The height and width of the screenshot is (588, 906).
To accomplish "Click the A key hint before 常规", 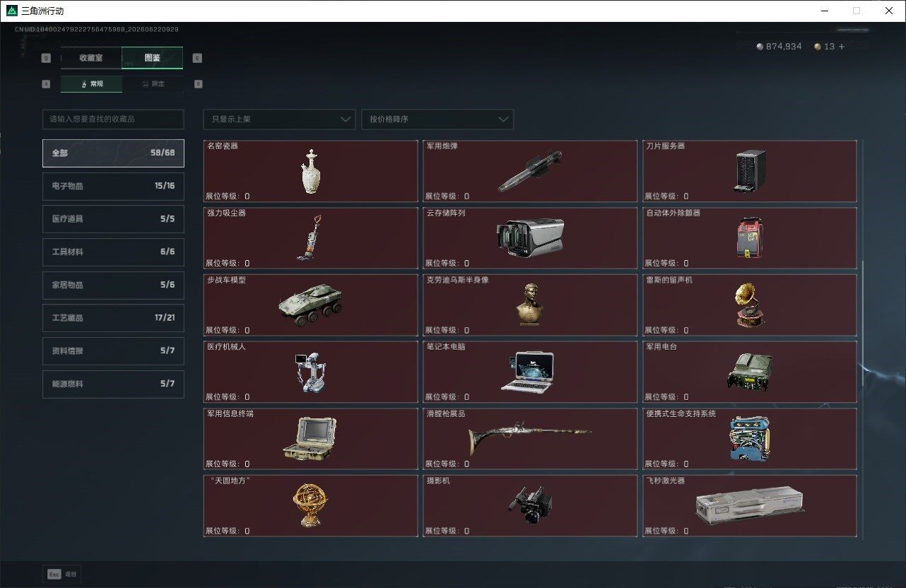I will coord(46,83).
